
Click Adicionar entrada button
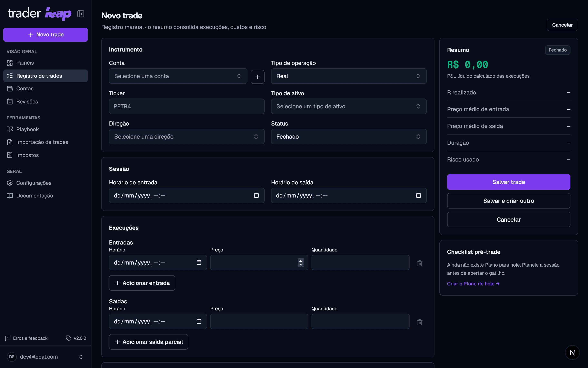point(142,283)
